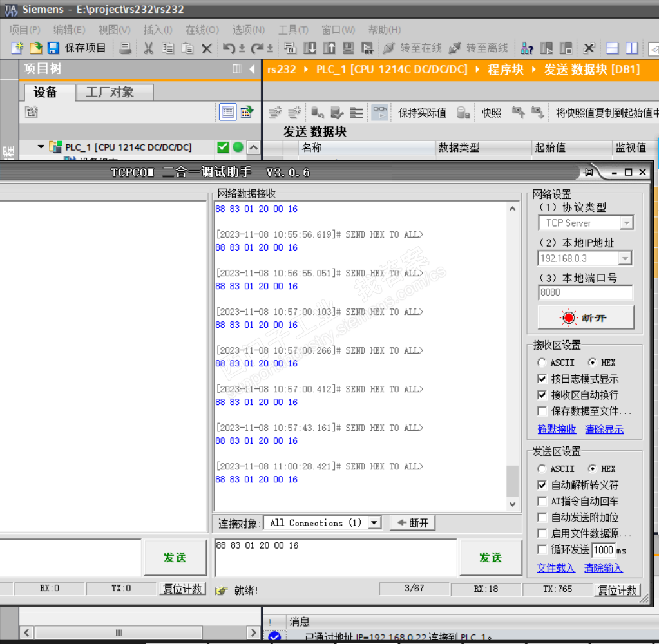This screenshot has width=659, height=644.
Task: Click breadcrumb arrow after 程序块
Action: [534, 69]
